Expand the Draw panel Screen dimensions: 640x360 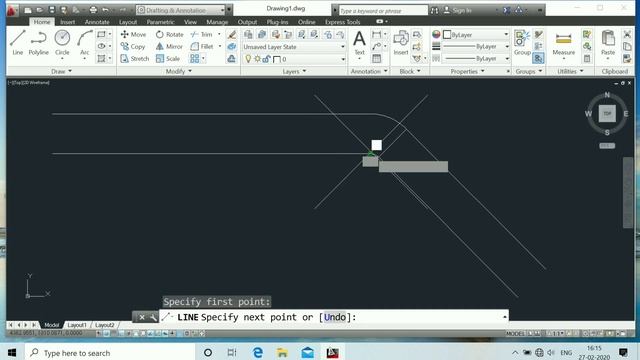61,71
